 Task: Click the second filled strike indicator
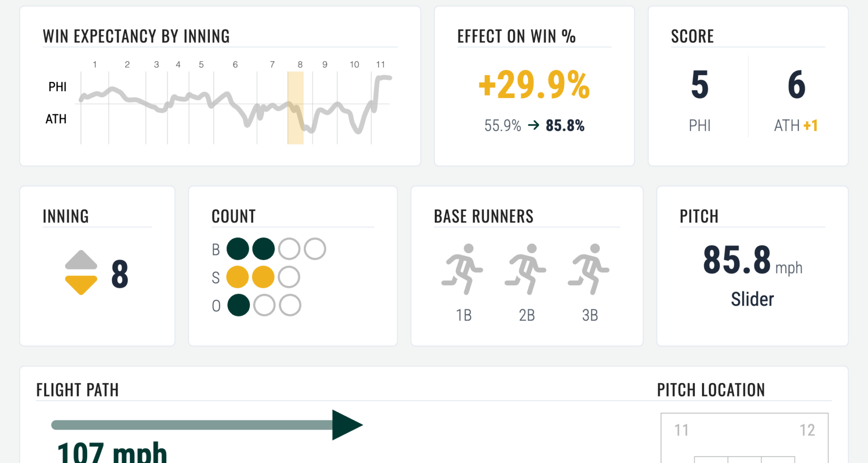(264, 277)
